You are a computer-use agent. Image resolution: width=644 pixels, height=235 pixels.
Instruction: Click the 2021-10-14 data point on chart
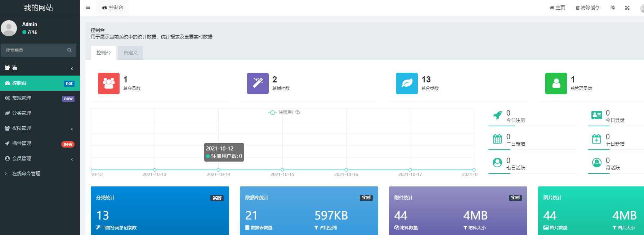(x=218, y=170)
